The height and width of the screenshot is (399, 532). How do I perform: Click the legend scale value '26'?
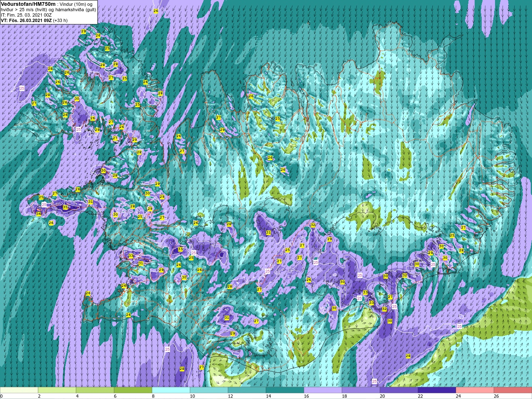[x=496, y=396]
